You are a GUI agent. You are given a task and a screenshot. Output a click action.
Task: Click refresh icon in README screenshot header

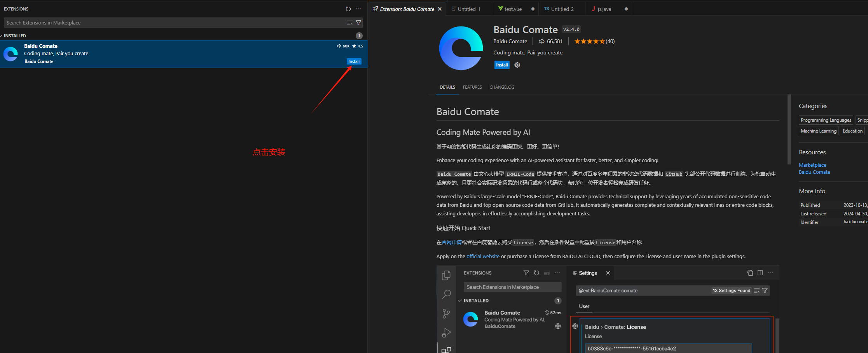536,273
